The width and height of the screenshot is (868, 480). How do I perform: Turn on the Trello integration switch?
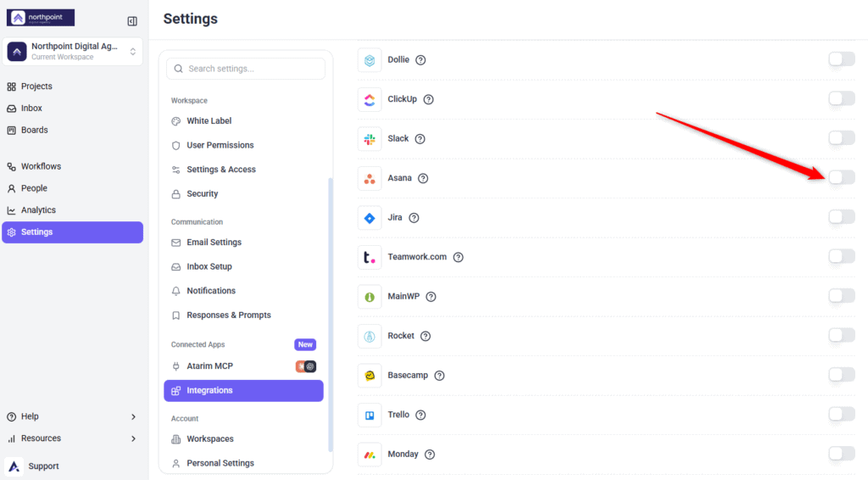[842, 414]
